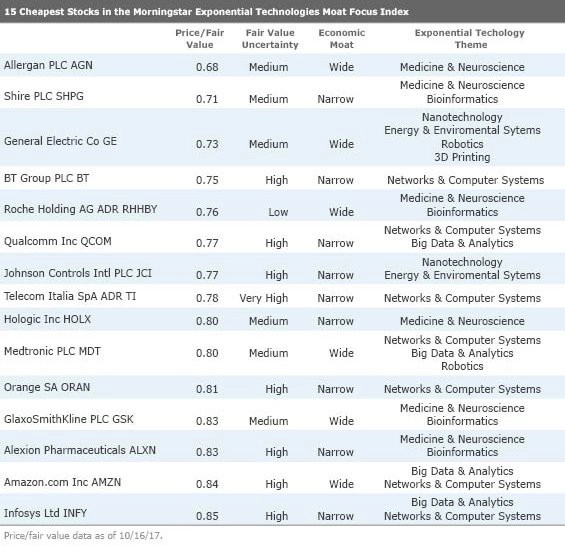
Task: Click the Allergan PLC AGN stock name
Action: pos(48,65)
